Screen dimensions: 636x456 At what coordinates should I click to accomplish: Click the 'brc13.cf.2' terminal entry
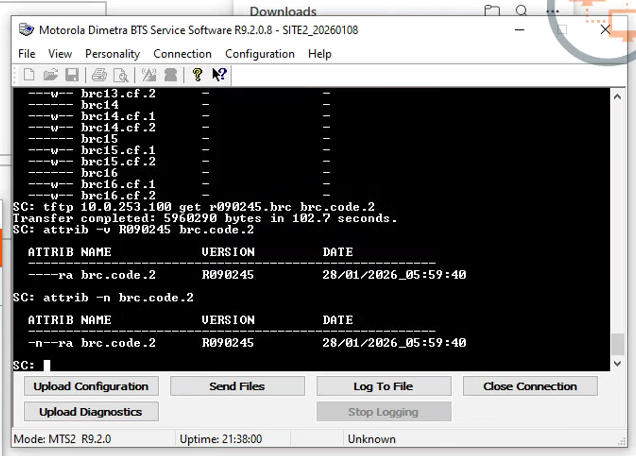coord(118,94)
